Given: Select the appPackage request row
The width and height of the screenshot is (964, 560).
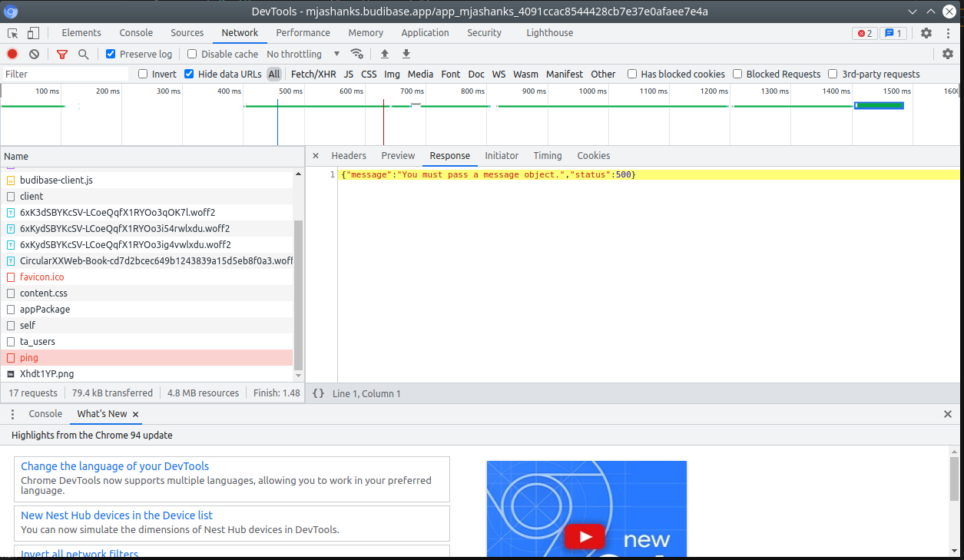Looking at the screenshot, I should (147, 310).
